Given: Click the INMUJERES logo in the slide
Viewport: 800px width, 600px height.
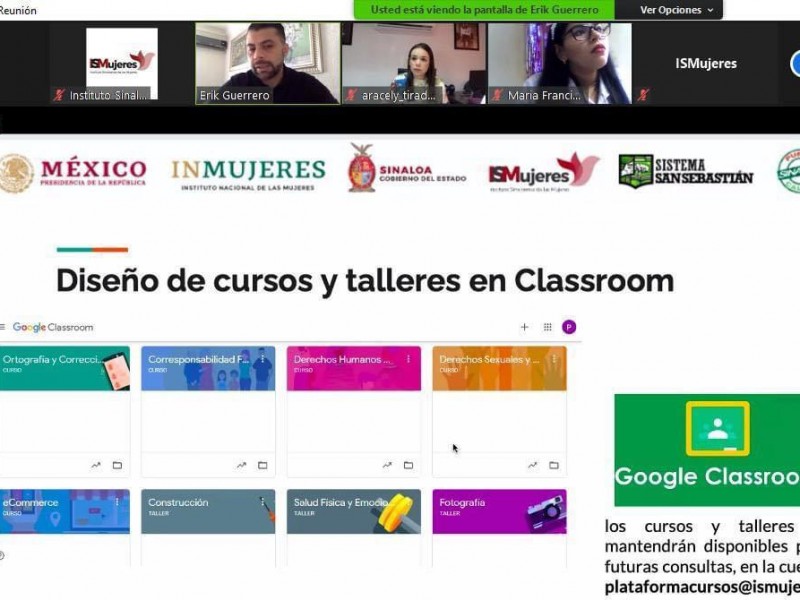Looking at the screenshot, I should click(x=248, y=175).
